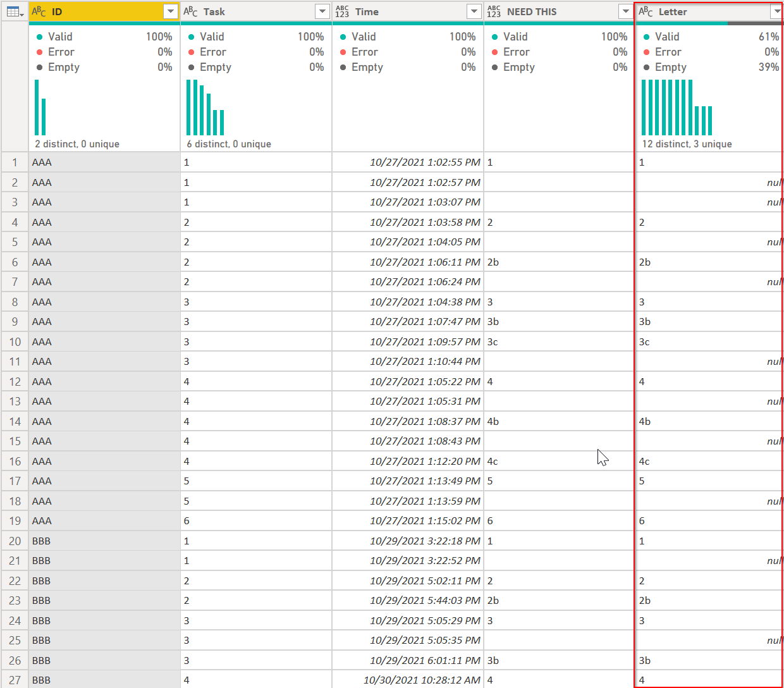Select the Letter column header
This screenshot has width=784, height=688.
(709, 11)
